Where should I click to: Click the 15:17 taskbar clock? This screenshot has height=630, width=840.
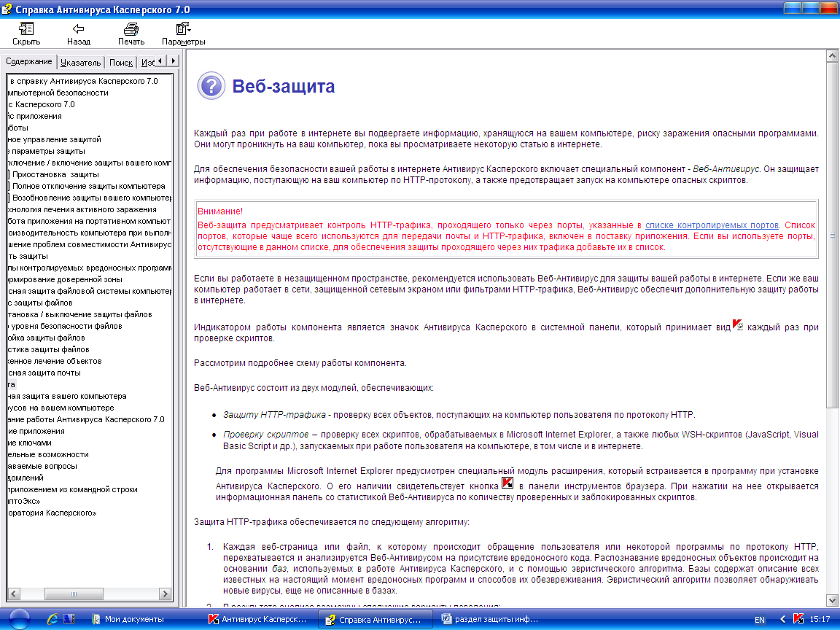click(820, 619)
